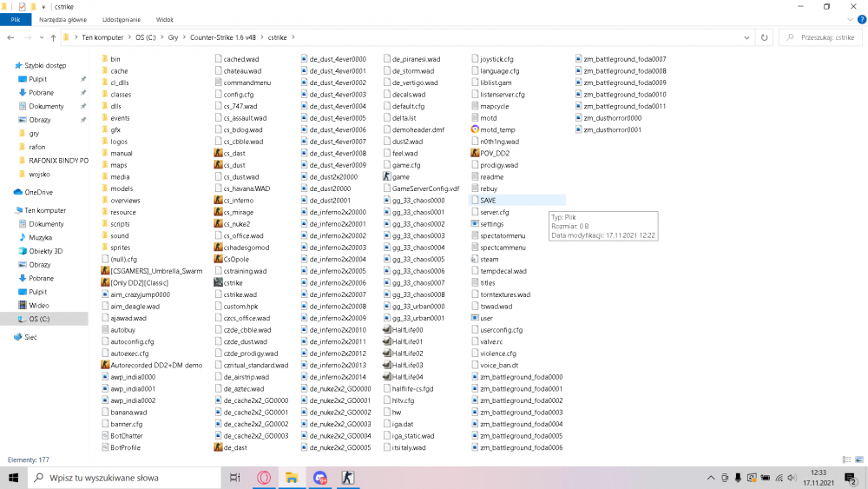The height and width of the screenshot is (489, 868).
Task: Open Narzędzia główne ribbon tab
Action: (x=62, y=19)
